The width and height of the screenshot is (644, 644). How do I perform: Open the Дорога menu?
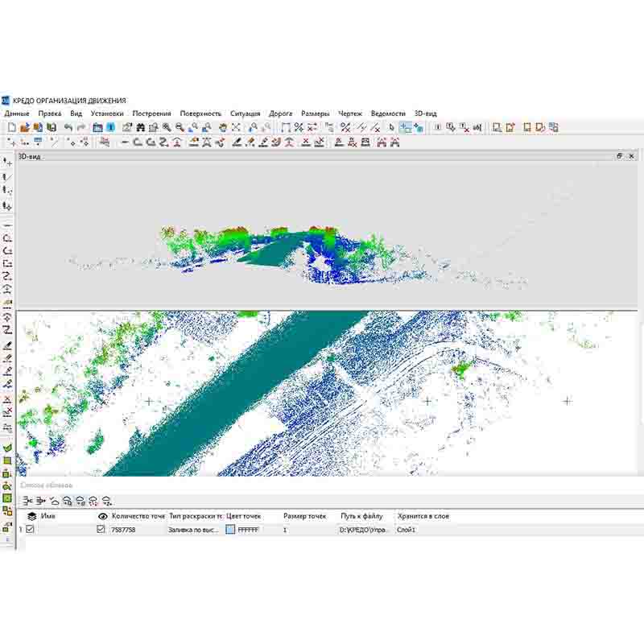point(280,114)
